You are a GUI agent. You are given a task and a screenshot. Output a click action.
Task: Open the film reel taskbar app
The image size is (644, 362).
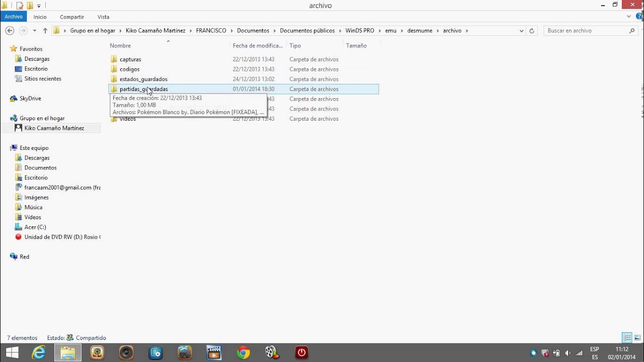(x=272, y=352)
